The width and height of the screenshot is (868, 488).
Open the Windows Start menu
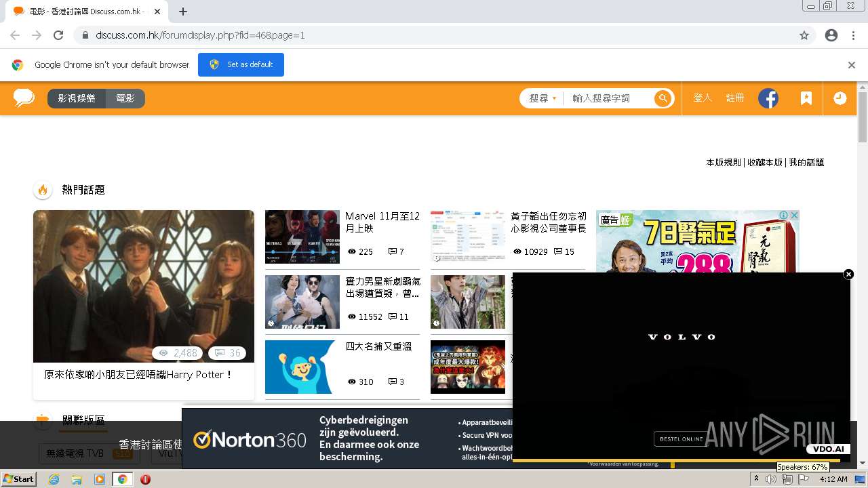pyautogui.click(x=18, y=479)
